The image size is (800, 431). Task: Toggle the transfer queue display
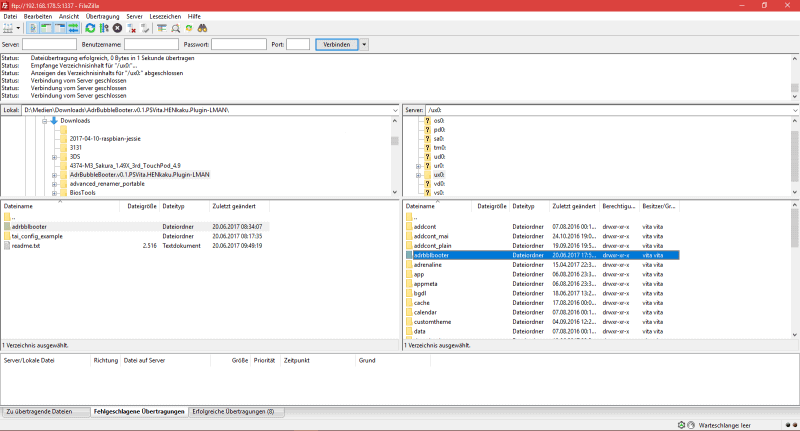73,28
